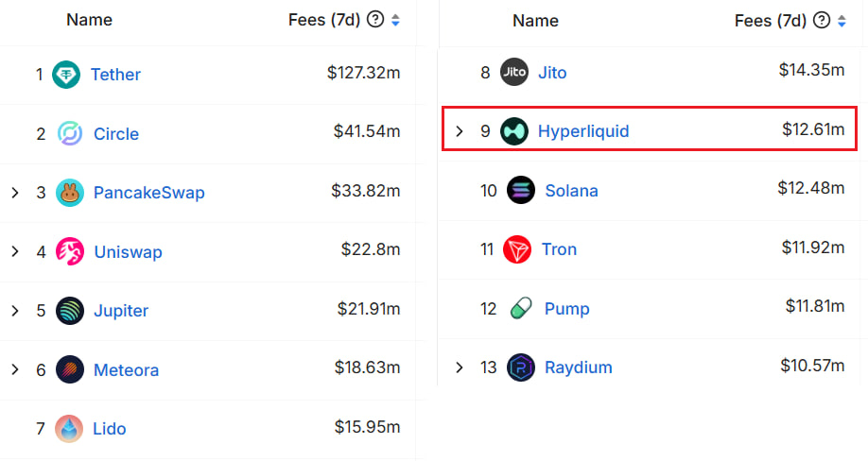Click the left table Name column header
Viewport: 868px width, 461px height.
(x=90, y=20)
